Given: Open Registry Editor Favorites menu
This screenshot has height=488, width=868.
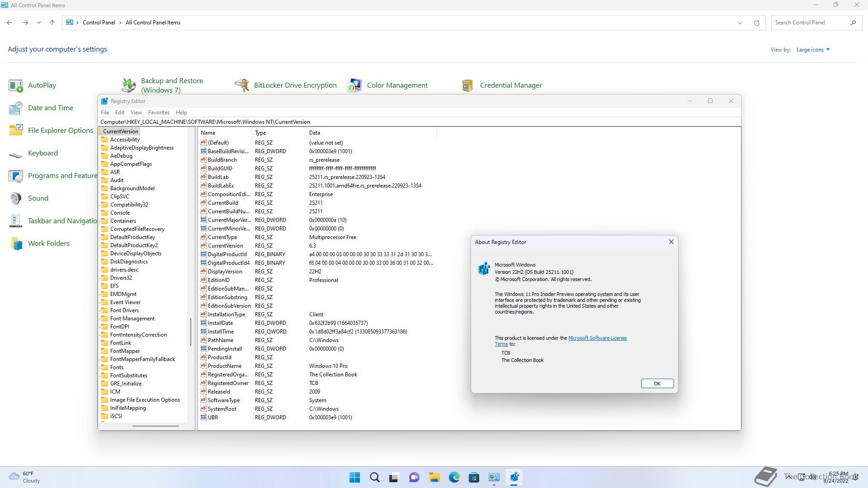Looking at the screenshot, I should pos(159,113).
